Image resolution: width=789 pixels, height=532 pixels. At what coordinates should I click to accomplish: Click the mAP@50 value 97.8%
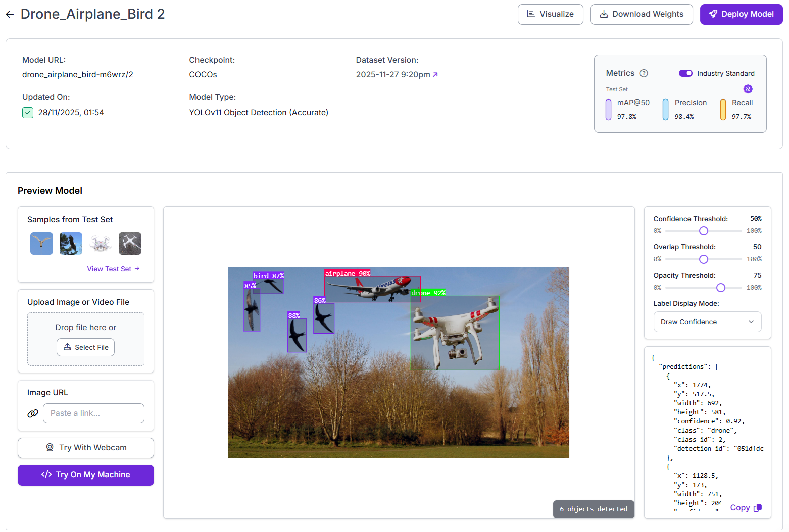tap(627, 116)
